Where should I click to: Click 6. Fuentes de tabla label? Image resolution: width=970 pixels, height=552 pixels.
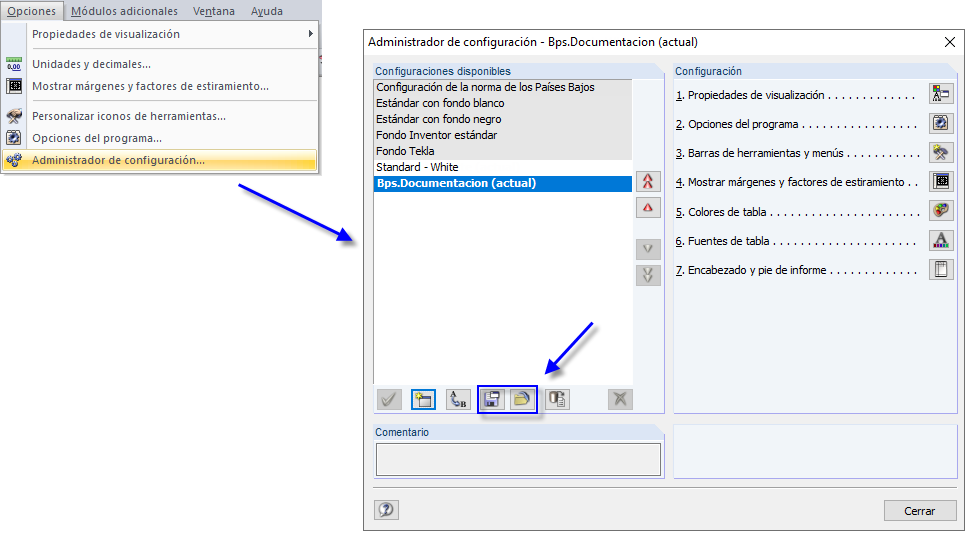tap(723, 241)
